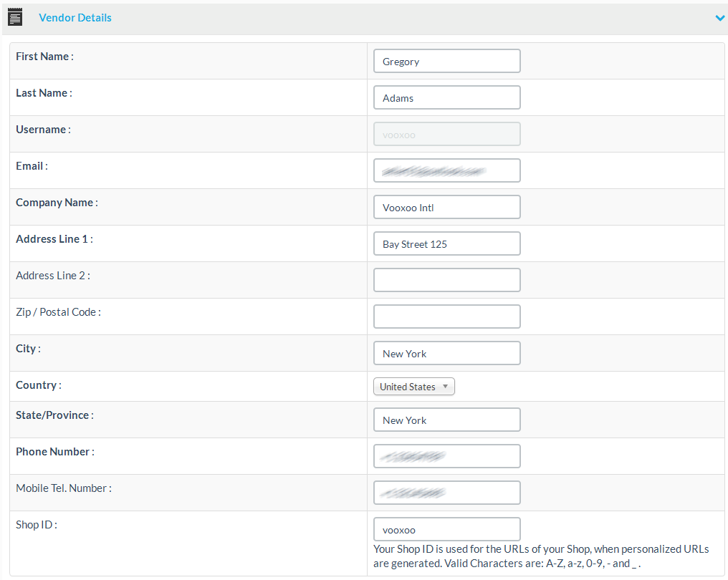Click the Mobile Tel. Number field
The height and width of the screenshot is (580, 728).
tap(446, 493)
